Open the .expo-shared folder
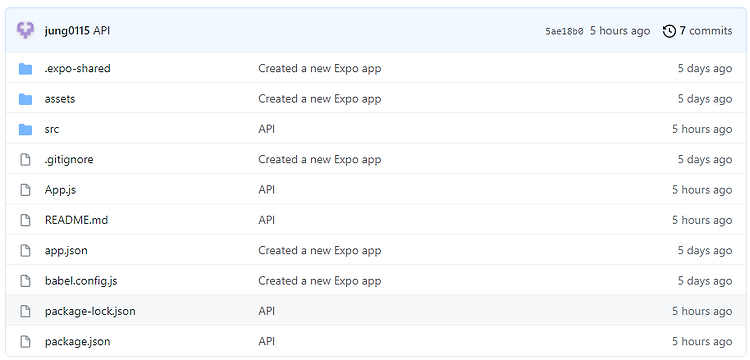 point(77,68)
